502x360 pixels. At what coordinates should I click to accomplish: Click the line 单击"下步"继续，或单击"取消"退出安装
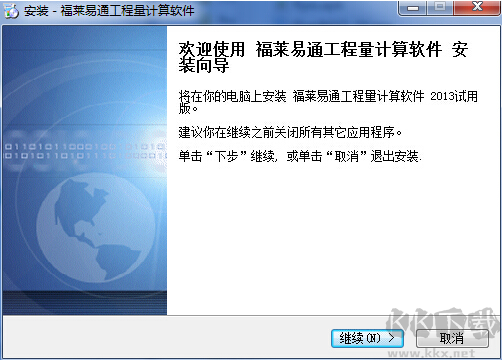[x=300, y=156]
